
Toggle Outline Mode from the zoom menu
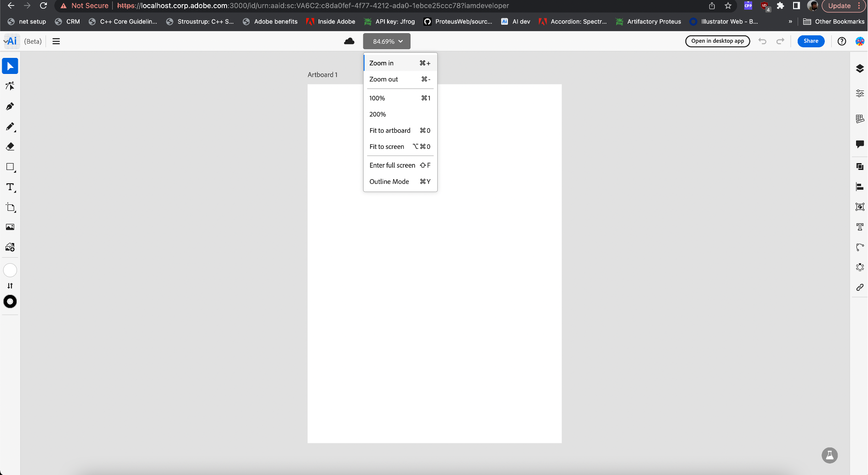pos(388,181)
